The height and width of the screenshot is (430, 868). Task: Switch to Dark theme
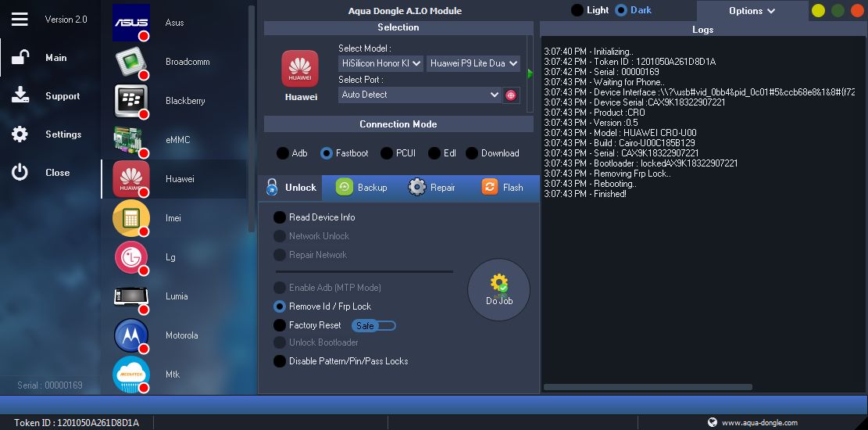634,10
